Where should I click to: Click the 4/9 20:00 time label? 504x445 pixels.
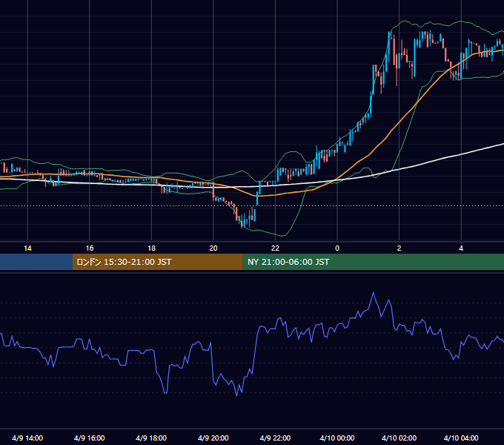tap(213, 438)
